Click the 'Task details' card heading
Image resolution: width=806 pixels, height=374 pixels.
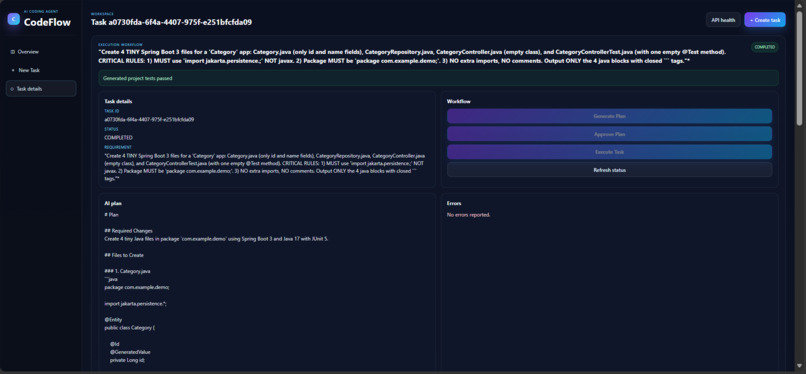pos(118,102)
